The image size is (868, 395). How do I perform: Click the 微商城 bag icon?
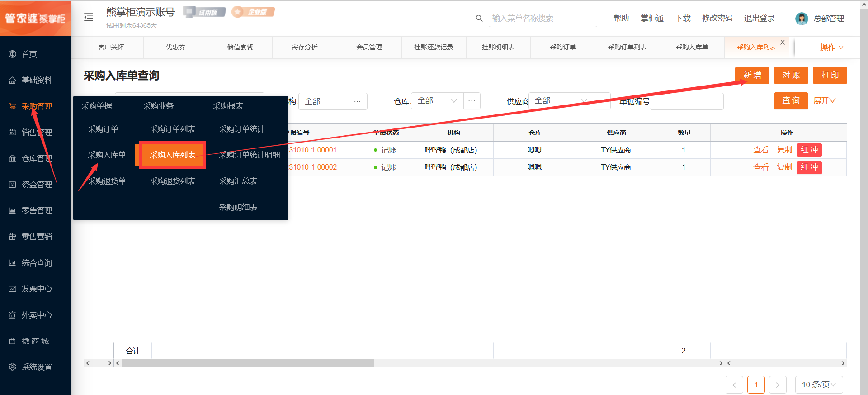click(13, 341)
